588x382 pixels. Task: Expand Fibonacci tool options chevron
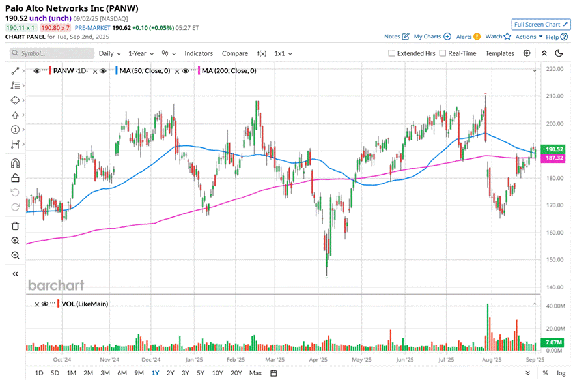23,85
